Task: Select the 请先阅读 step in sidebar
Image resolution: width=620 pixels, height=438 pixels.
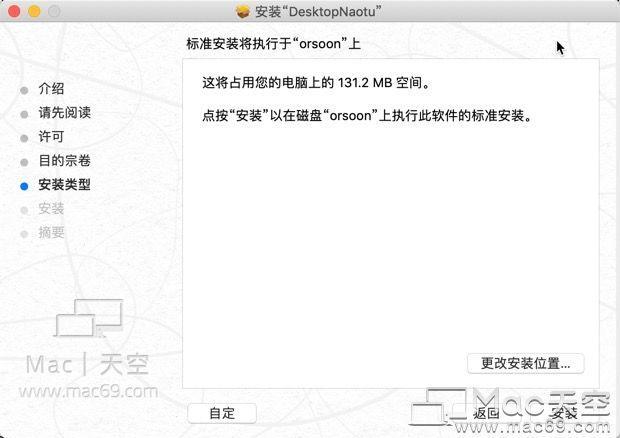Action: [x=64, y=113]
